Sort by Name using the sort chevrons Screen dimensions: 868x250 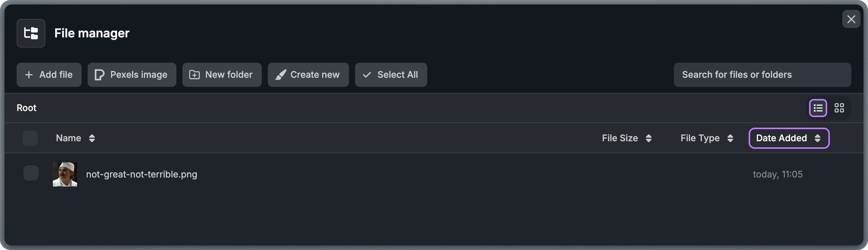[x=92, y=138]
